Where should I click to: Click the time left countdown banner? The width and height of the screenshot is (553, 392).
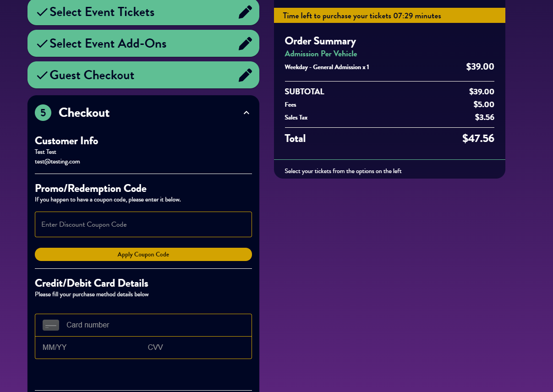(x=389, y=16)
